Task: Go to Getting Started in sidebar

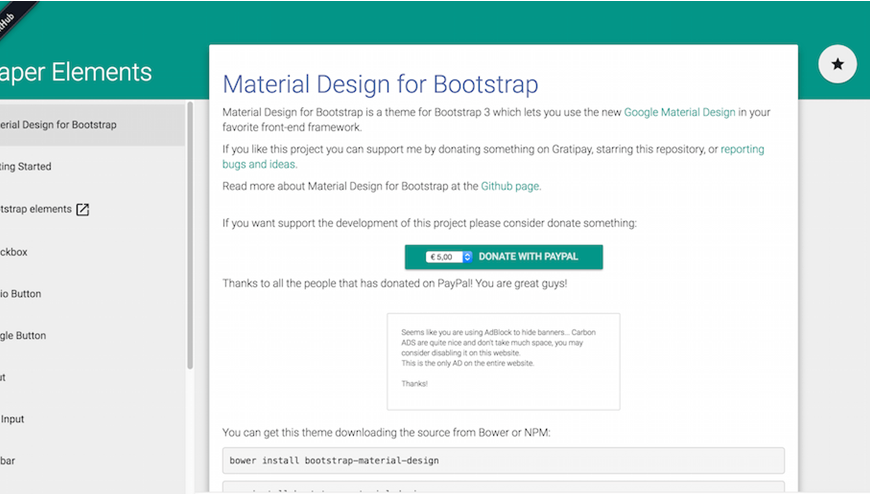Action: point(28,167)
